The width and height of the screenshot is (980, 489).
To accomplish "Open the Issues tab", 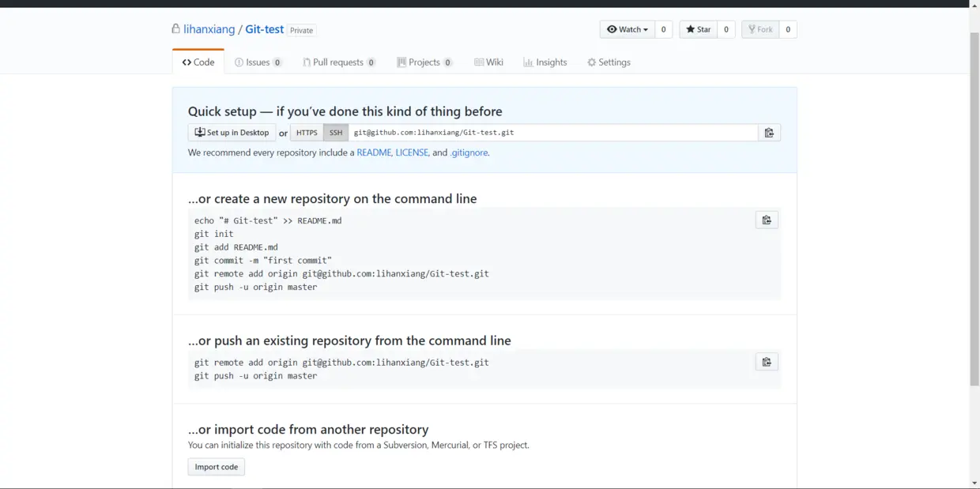I will 258,62.
